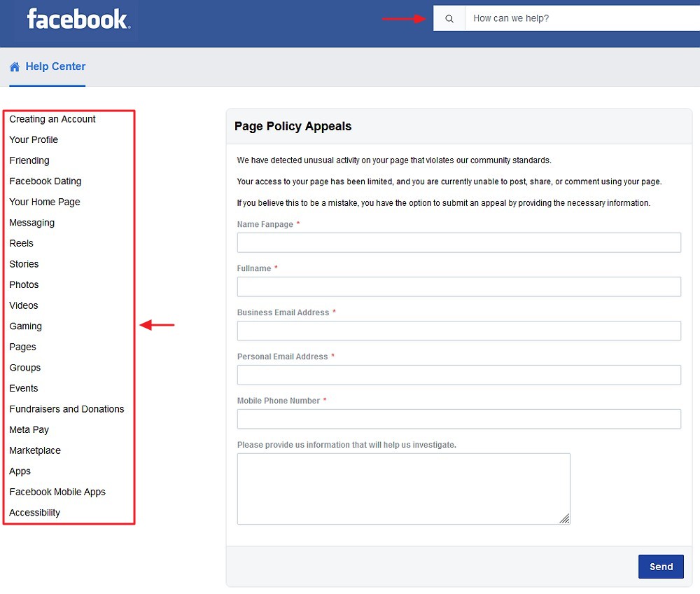The image size is (700, 594).
Task: Focus the Personal Email Address field
Action: tap(459, 375)
